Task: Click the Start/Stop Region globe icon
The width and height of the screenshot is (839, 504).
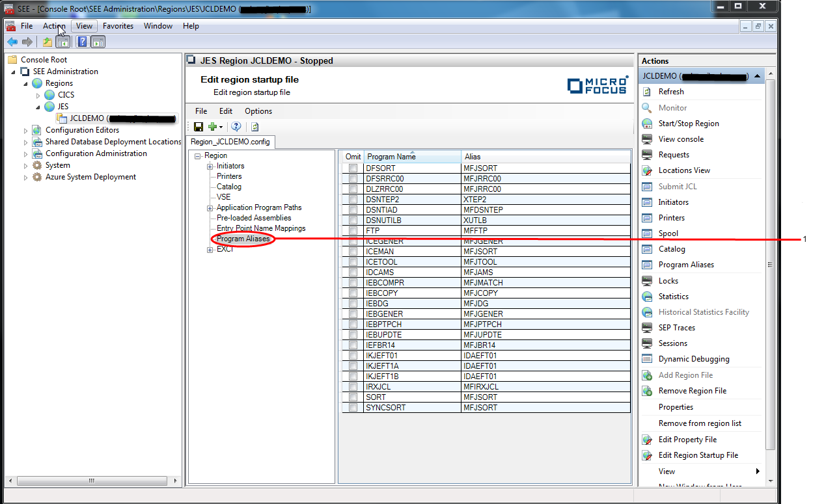Action: [x=647, y=124]
